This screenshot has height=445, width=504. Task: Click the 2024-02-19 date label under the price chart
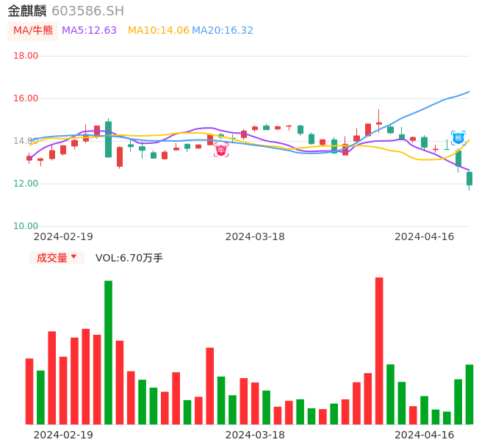pyautogui.click(x=63, y=236)
